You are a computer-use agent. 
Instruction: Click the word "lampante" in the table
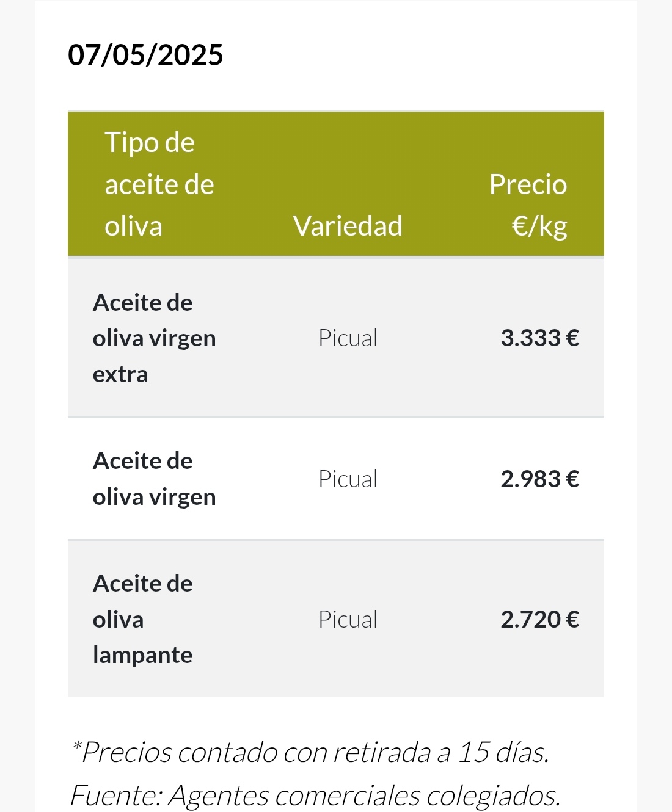[142, 655]
